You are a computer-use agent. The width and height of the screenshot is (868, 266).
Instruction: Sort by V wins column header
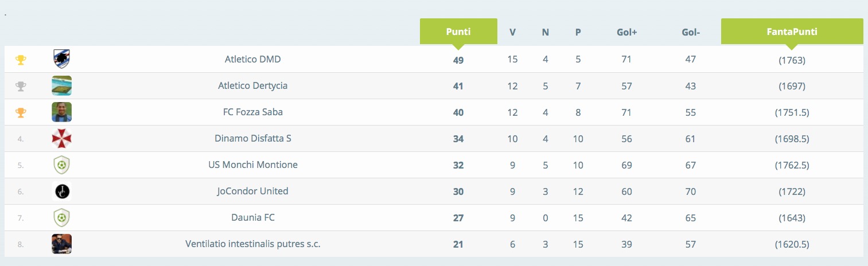click(x=512, y=33)
